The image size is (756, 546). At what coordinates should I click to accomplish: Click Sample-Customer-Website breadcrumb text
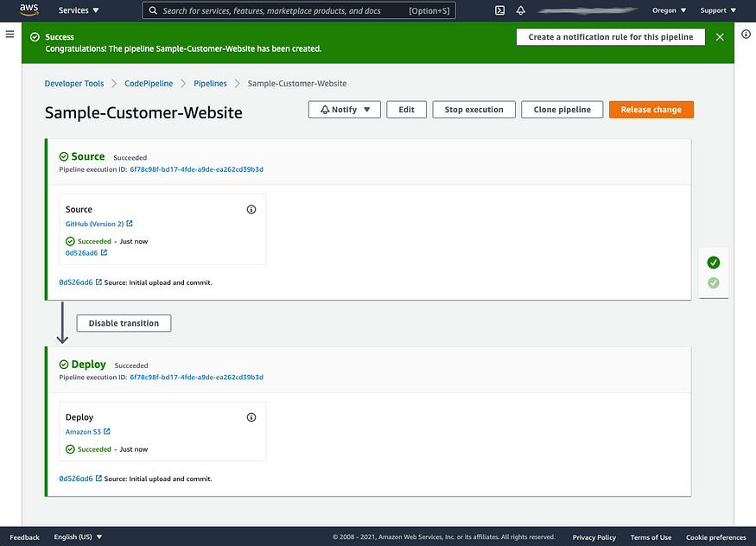click(297, 84)
